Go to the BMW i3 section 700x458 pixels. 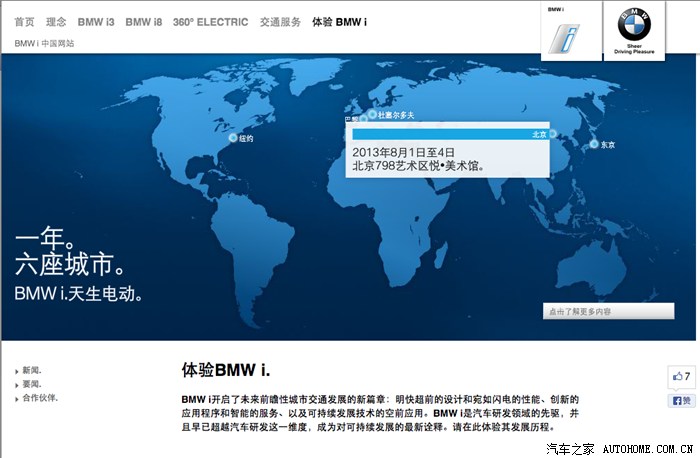(x=96, y=21)
